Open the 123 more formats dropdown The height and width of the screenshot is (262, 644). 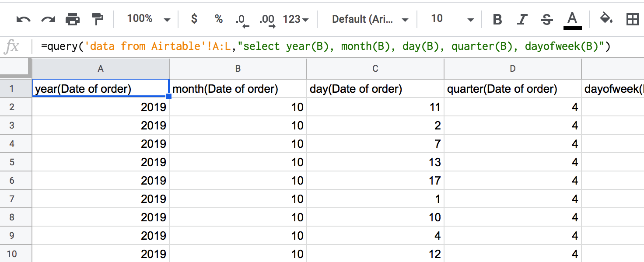coord(296,19)
